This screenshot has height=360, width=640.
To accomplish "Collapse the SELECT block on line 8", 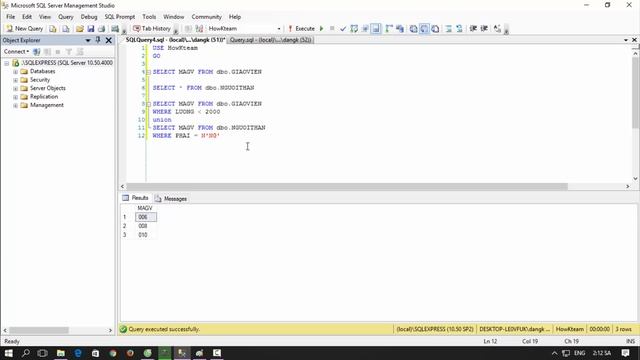I will tap(149, 104).
